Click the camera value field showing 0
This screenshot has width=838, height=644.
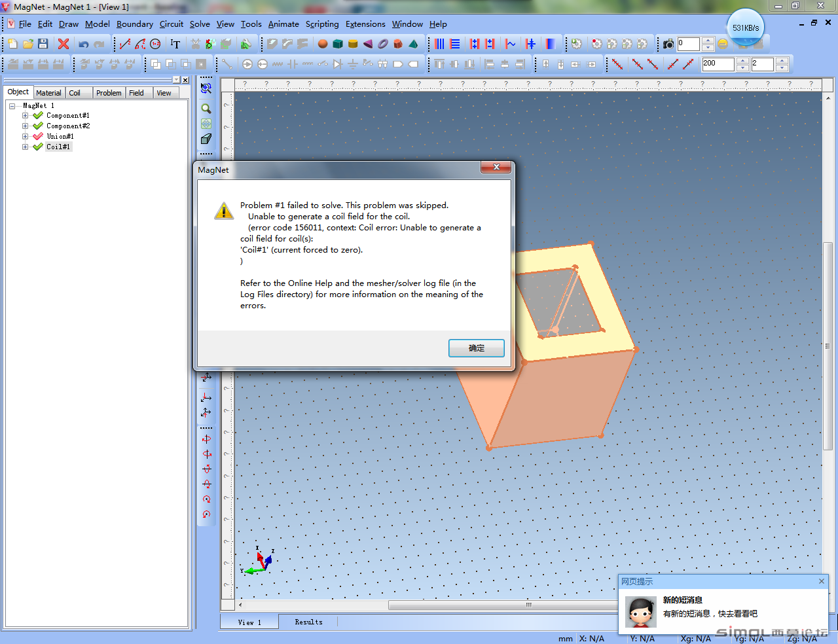(x=689, y=44)
